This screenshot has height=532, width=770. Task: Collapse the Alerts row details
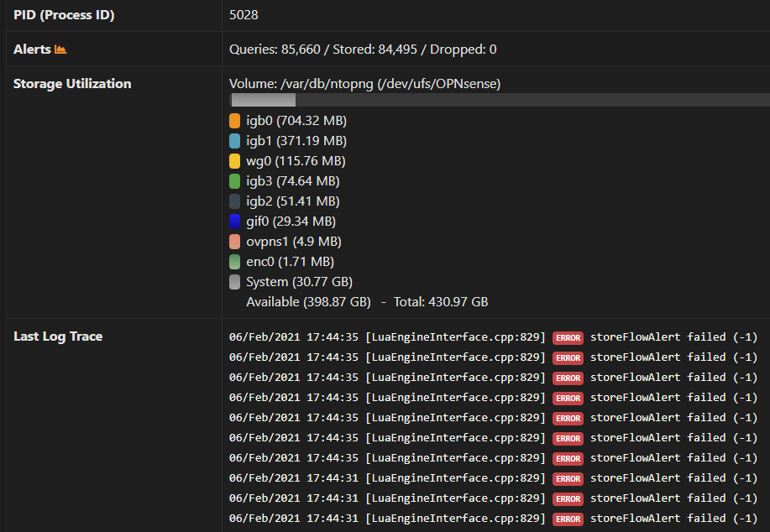pos(34,49)
